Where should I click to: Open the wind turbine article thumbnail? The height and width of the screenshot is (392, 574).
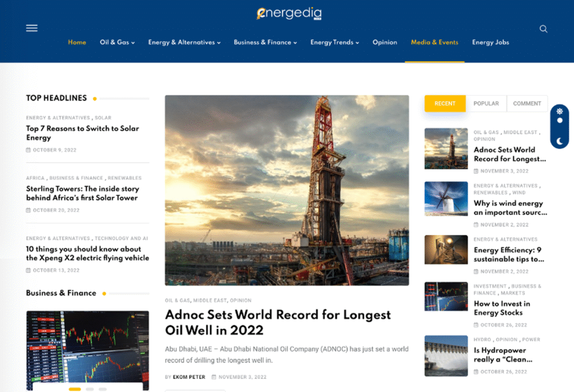[446, 199]
